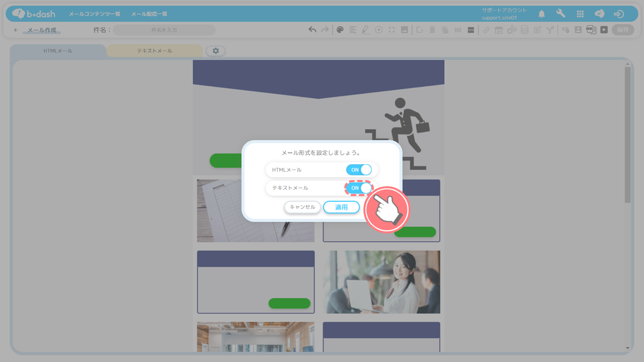Click the column layout icon
Viewport: 644px width, 362px height.
[458, 30]
